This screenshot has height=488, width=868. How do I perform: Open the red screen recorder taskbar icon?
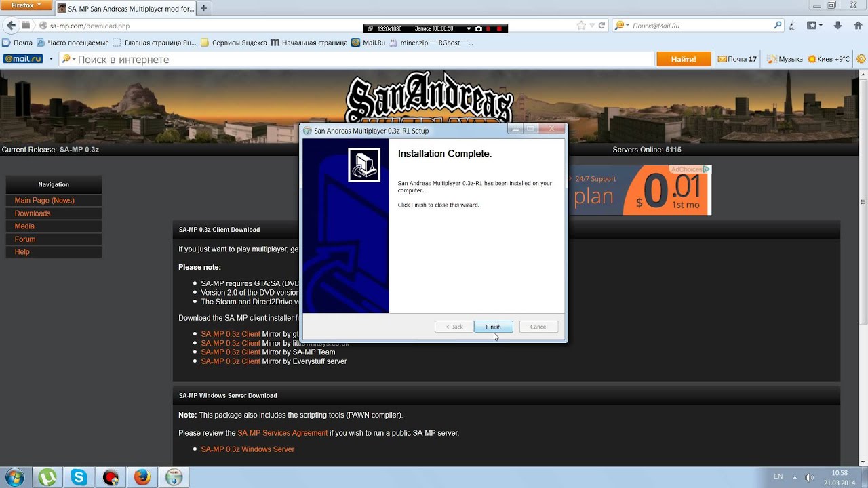pos(111,477)
